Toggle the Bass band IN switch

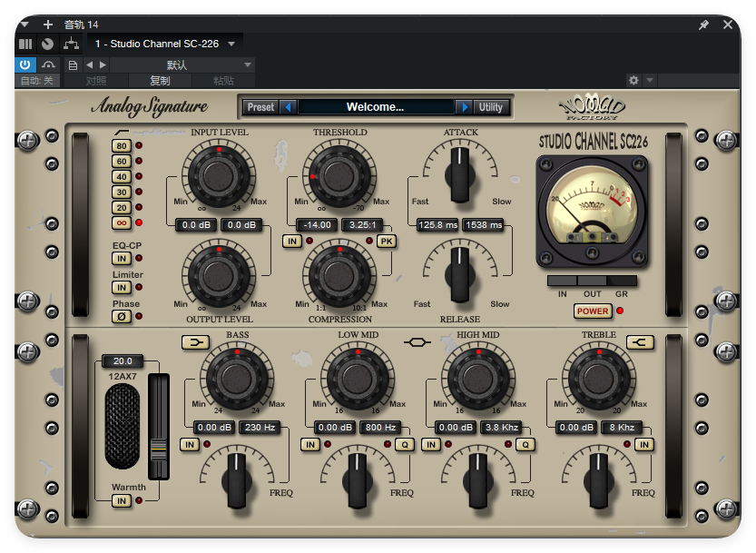[190, 445]
